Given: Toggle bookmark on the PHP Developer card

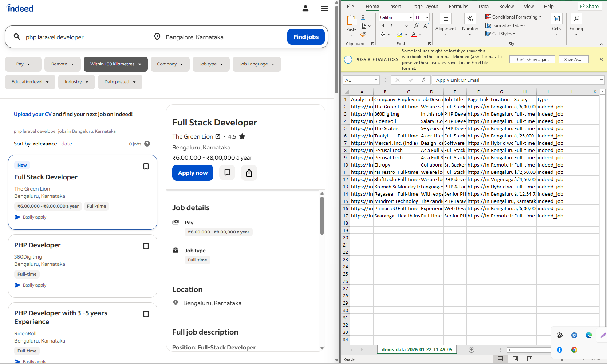Looking at the screenshot, I should [146, 246].
